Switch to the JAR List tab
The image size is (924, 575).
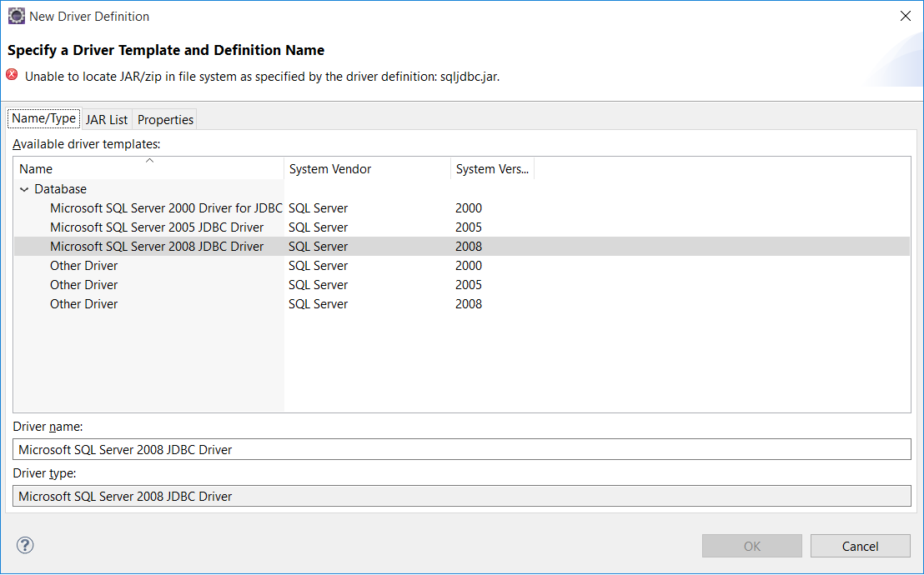(x=107, y=120)
